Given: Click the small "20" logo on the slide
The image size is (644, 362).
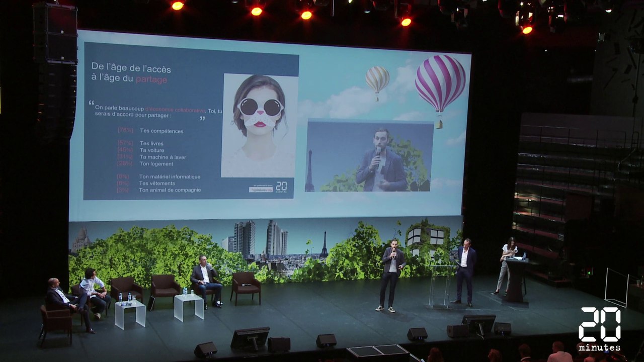Looking at the screenshot, I should point(281,187).
